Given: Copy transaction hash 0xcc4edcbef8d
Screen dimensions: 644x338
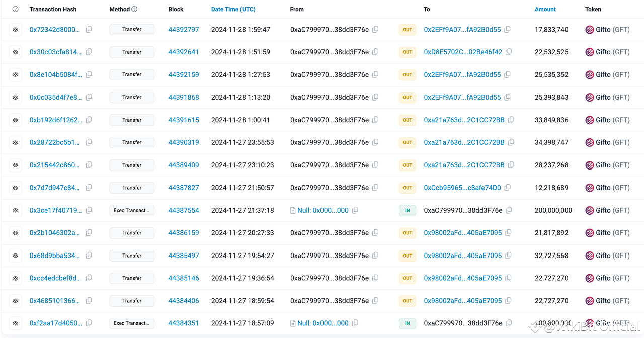Looking at the screenshot, I should 89,278.
